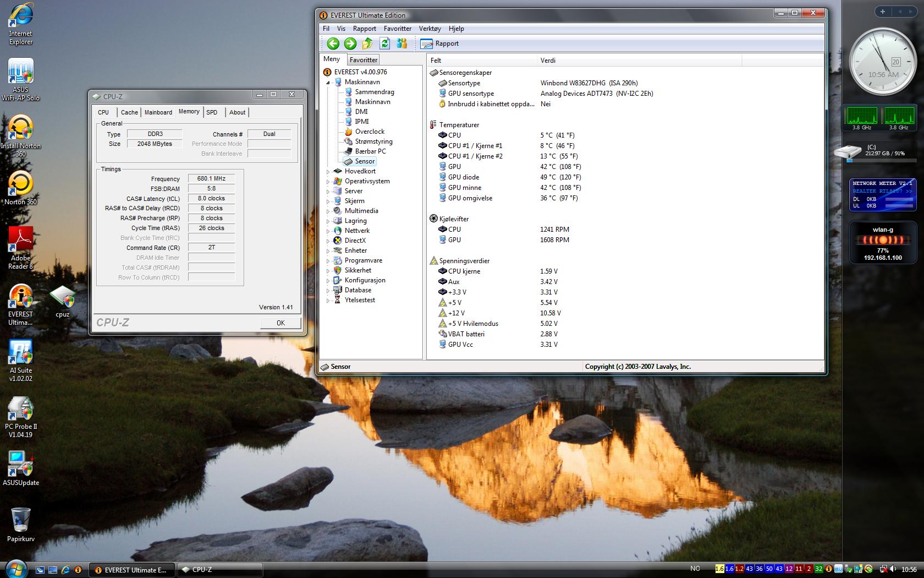The image size is (924, 578).
Task: Open the cpuz desktop shortcut
Action: click(63, 302)
